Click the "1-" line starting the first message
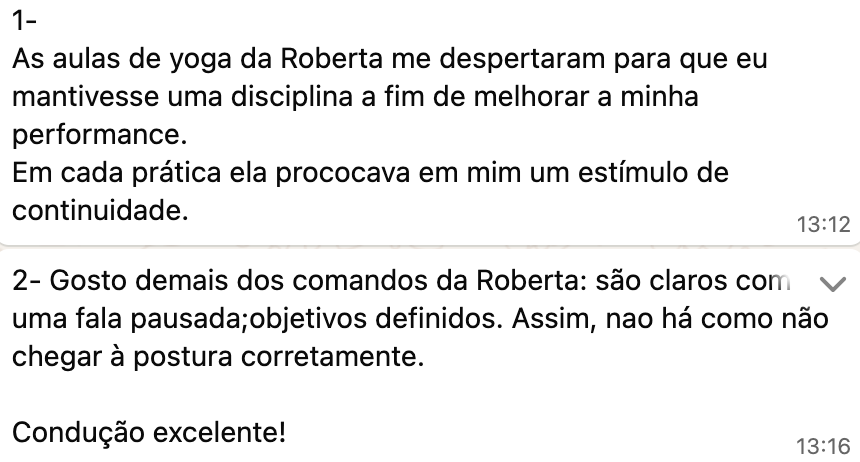This screenshot has width=860, height=462. [x=28, y=22]
